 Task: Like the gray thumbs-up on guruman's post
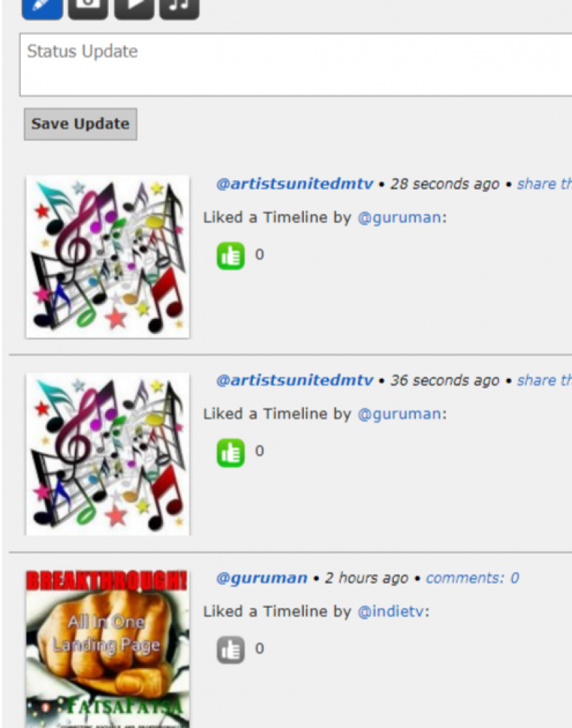[231, 649]
